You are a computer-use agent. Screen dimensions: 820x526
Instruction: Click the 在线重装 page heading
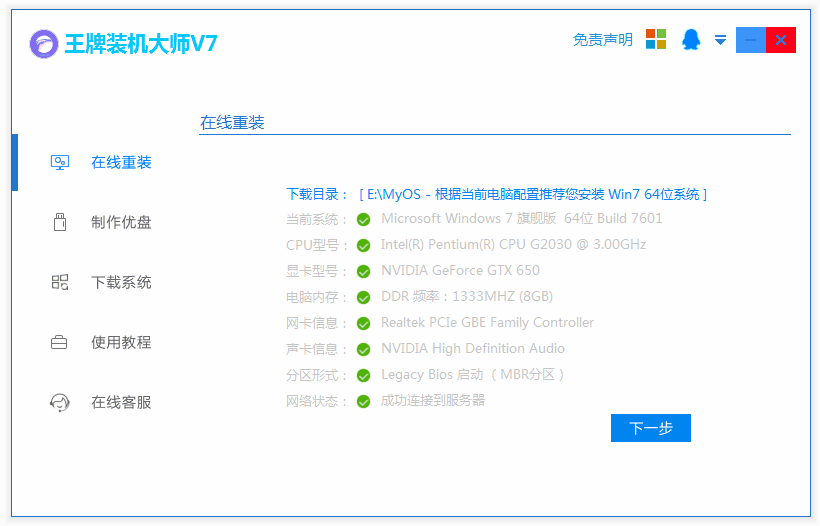[232, 123]
